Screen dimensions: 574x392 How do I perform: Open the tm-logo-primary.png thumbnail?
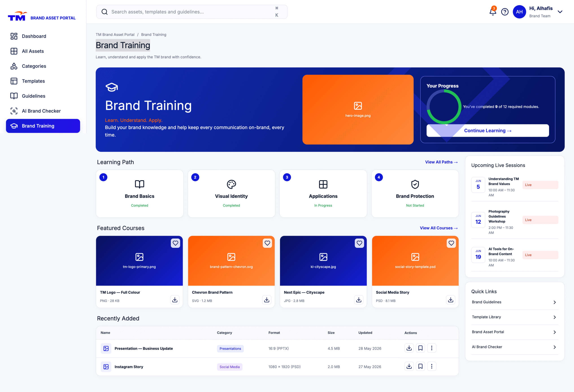coord(139,261)
